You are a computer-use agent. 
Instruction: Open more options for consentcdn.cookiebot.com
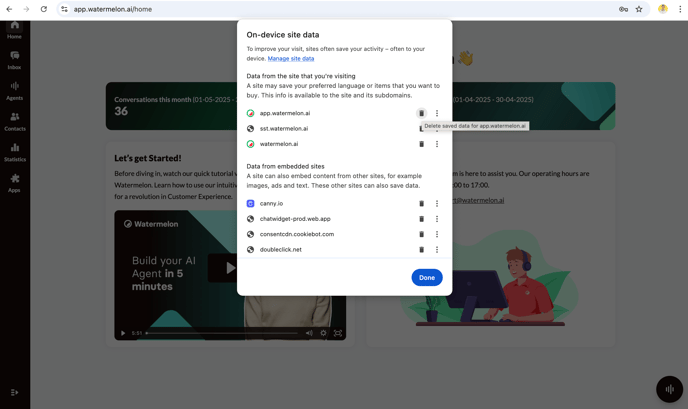click(x=437, y=234)
